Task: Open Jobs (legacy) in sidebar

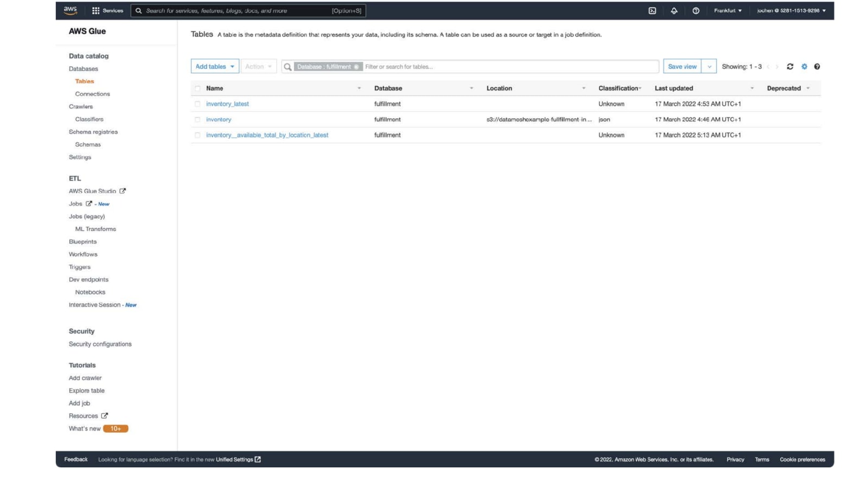Action: coord(87,216)
